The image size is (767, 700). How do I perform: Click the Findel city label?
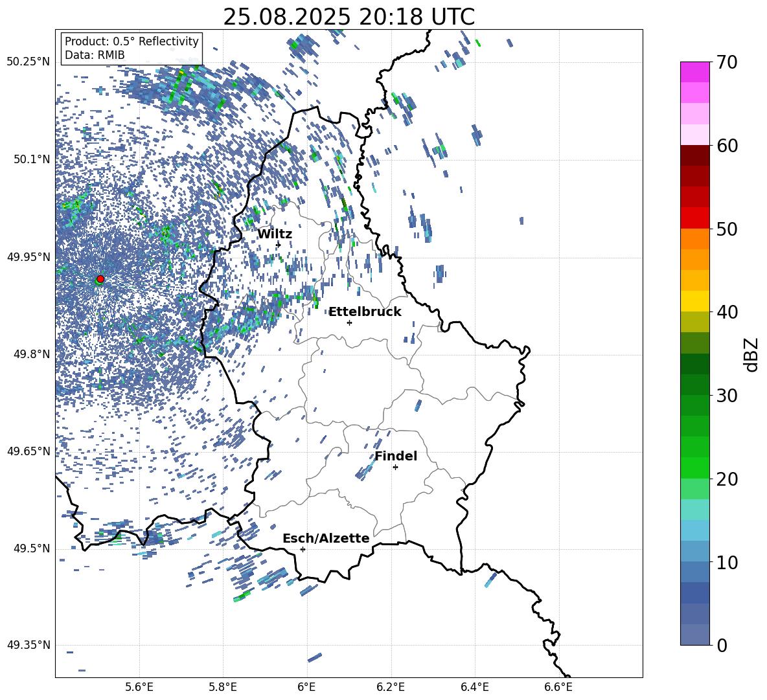396,456
